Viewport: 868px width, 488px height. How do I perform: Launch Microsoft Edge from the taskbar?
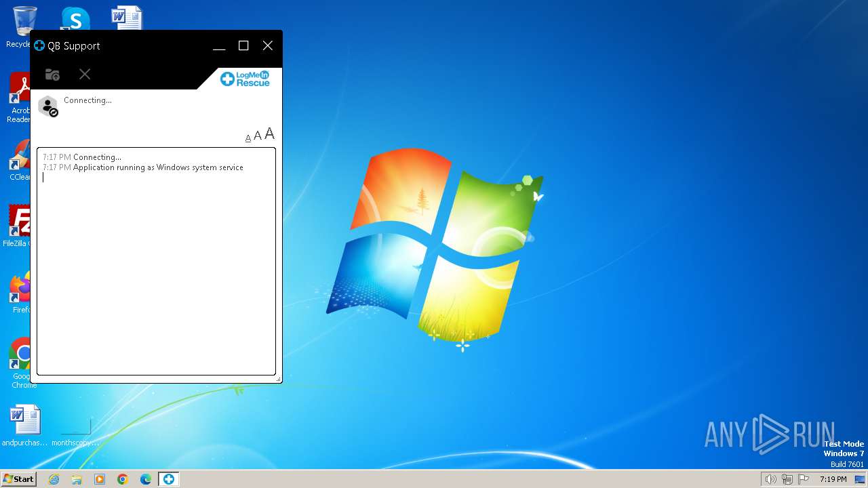146,479
